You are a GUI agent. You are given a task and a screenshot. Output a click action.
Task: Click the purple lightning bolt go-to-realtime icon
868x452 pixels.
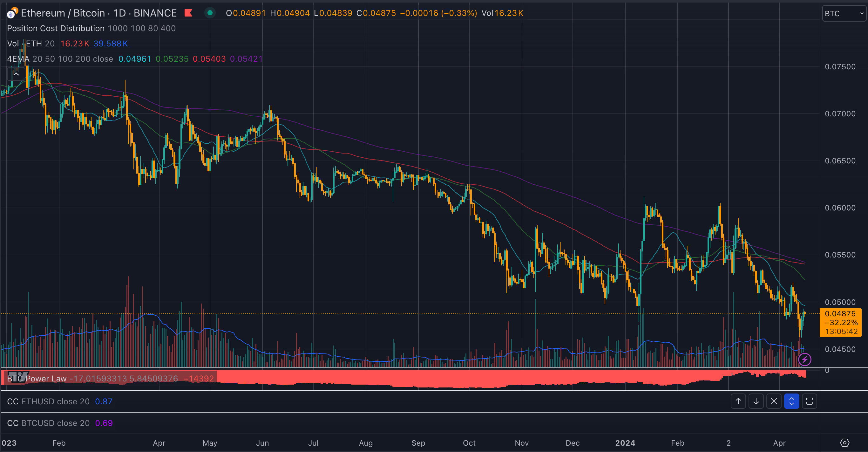click(805, 359)
